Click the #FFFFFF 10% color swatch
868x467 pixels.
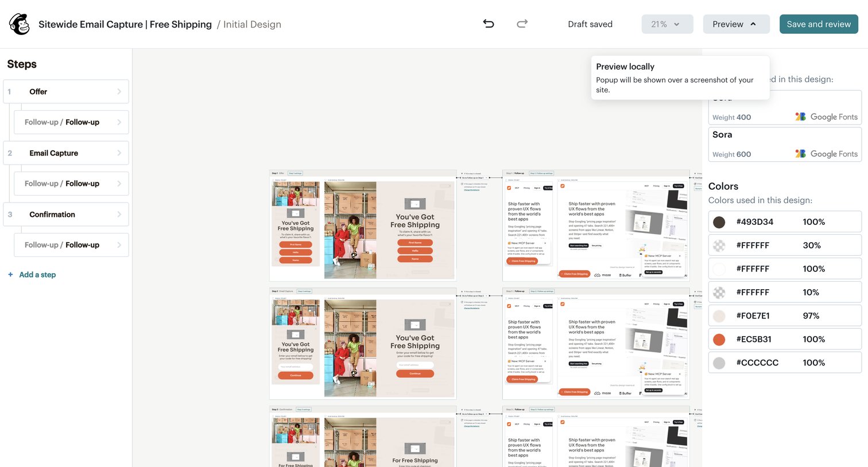click(x=719, y=293)
